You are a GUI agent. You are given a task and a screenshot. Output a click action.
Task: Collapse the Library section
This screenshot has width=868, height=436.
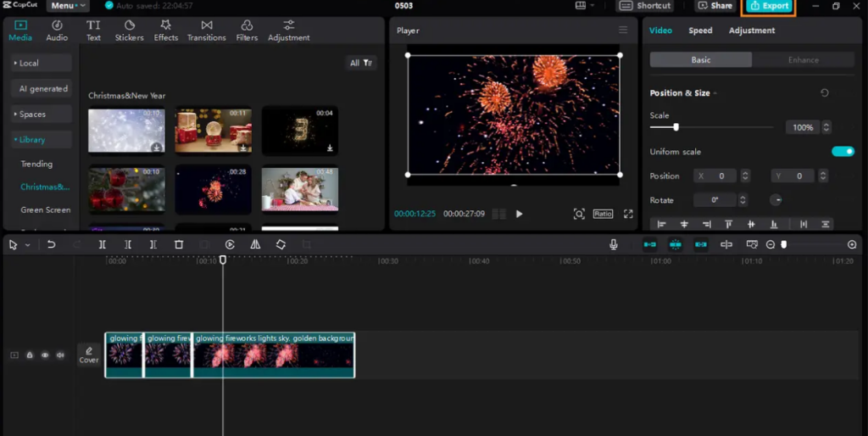click(42, 140)
